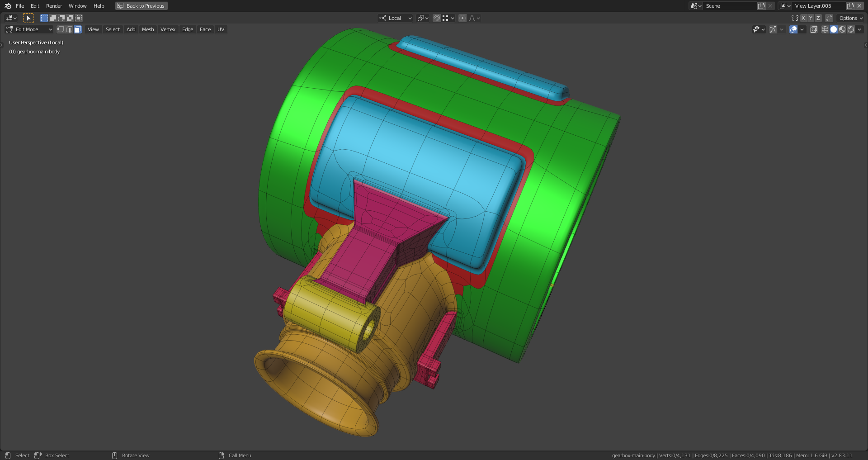This screenshot has height=460, width=868.
Task: Toggle viewport overlays
Action: [x=793, y=29]
